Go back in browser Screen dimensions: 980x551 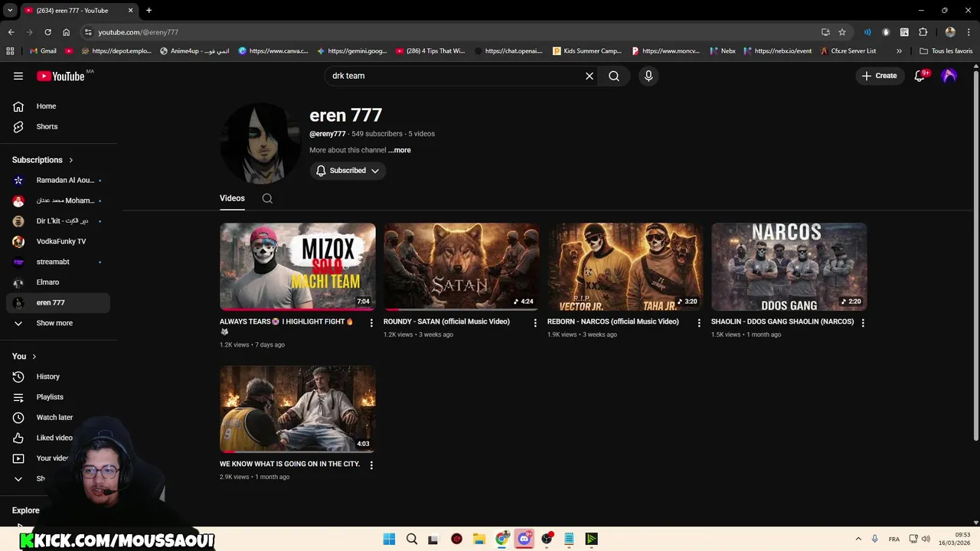pos(11,32)
